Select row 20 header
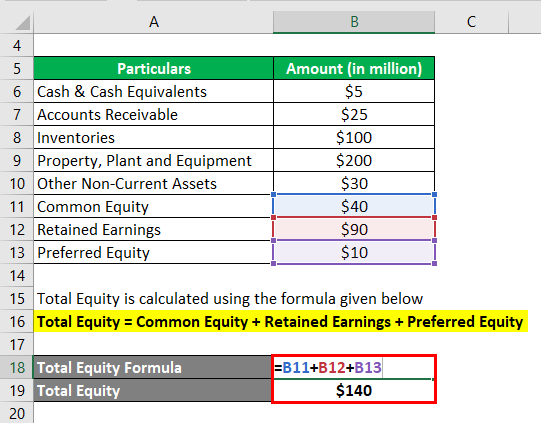This screenshot has width=541, height=423. [17, 413]
